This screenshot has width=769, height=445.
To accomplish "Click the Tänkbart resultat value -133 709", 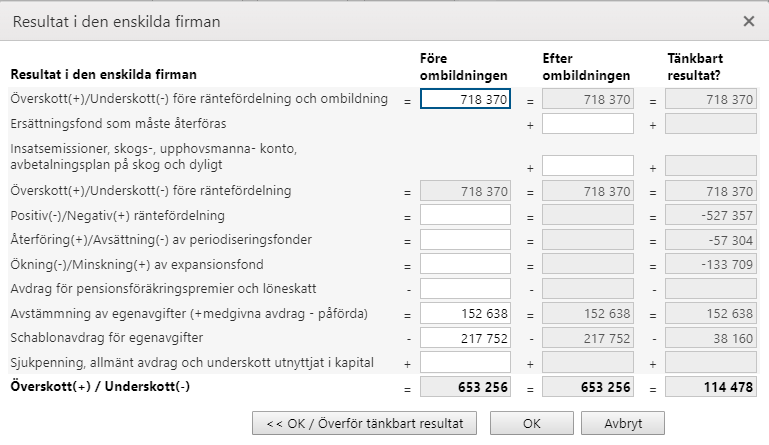I will (711, 264).
